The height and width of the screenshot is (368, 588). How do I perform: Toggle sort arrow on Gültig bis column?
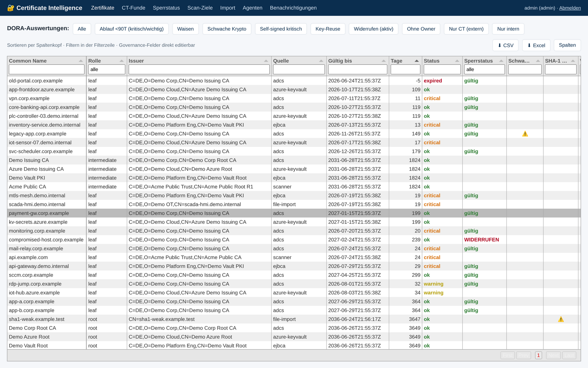click(x=384, y=61)
